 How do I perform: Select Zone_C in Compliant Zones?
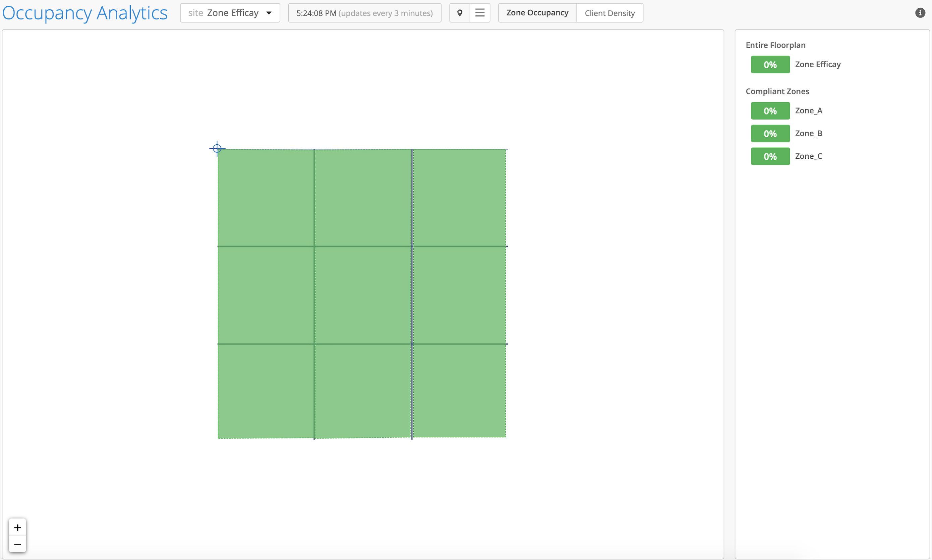coord(809,156)
